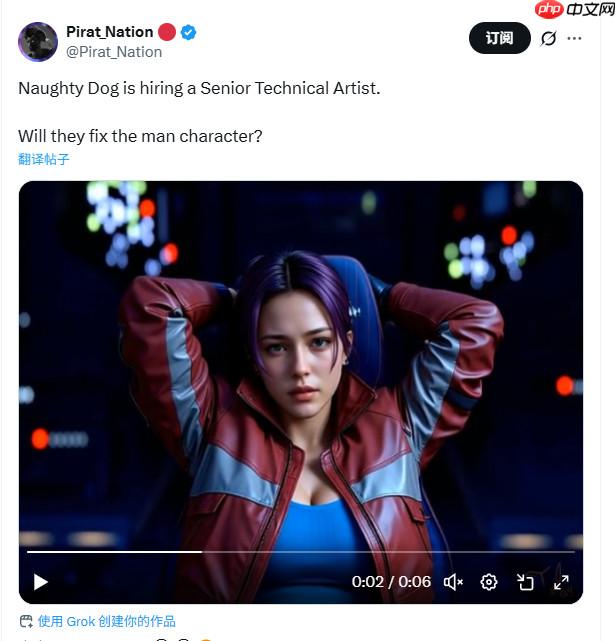Open video settings gear
The image size is (616, 641).
tap(489, 581)
